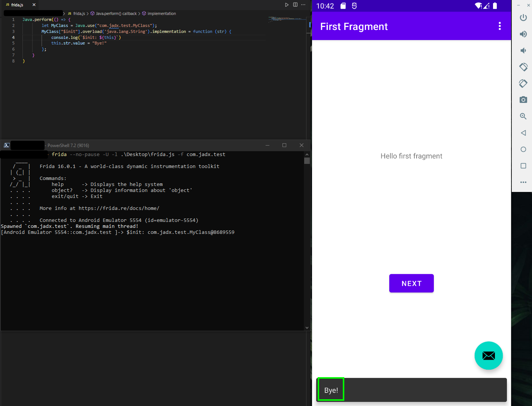Click the PowerShell icon in terminal titlebar
The width and height of the screenshot is (532, 406).
coord(6,145)
